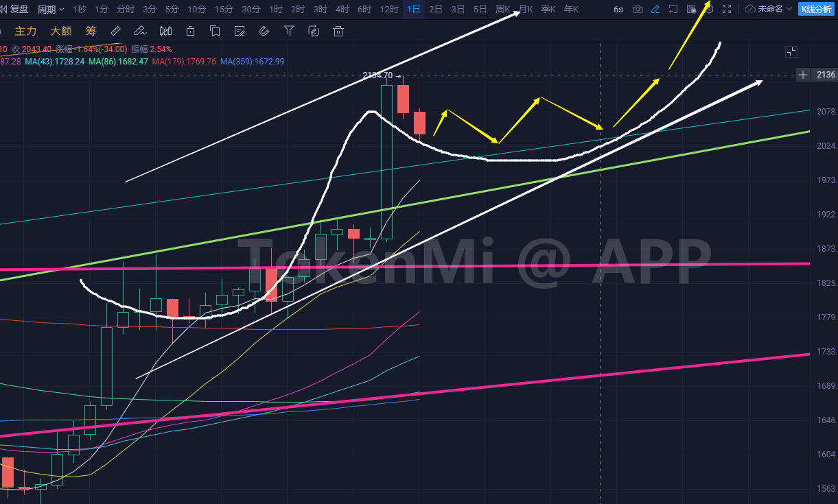Select the 周K weekly timeframe
The image size is (838, 504).
[503, 9]
